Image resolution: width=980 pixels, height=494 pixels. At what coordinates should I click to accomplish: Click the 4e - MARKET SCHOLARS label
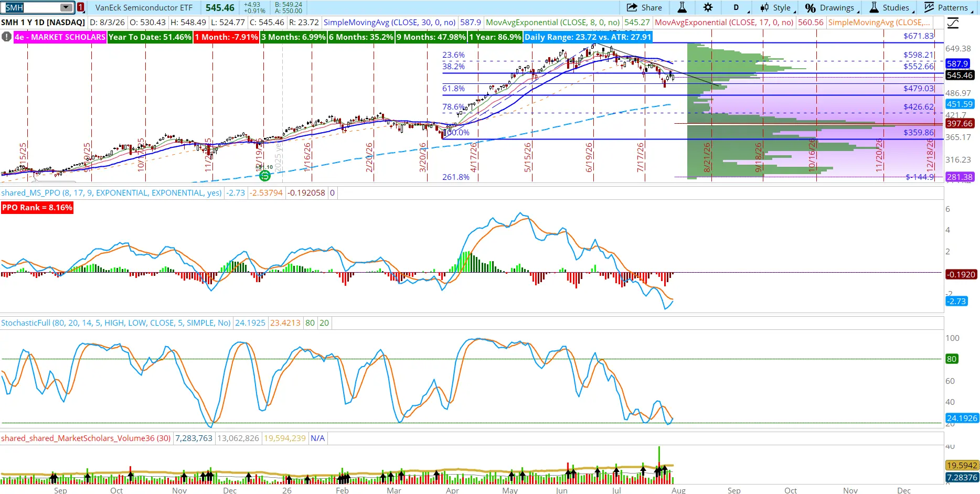coord(60,37)
